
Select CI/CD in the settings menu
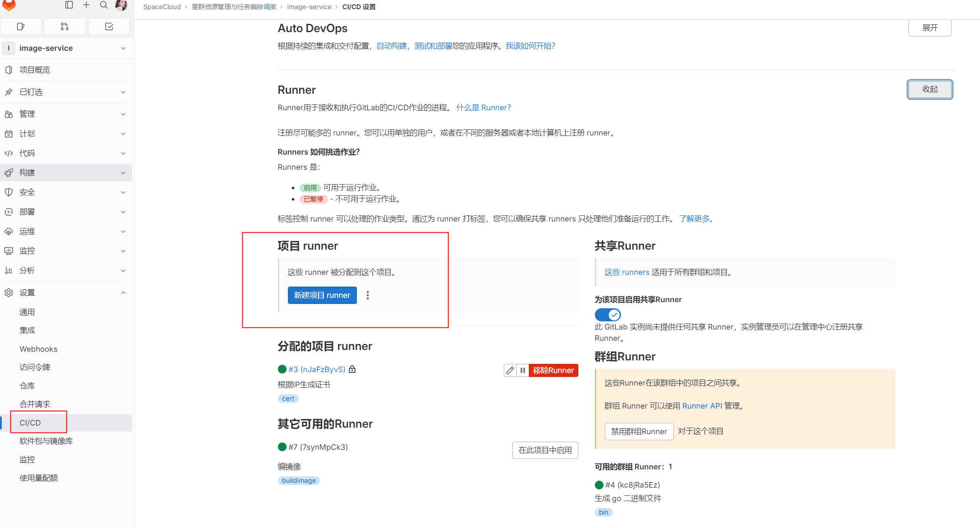point(30,422)
